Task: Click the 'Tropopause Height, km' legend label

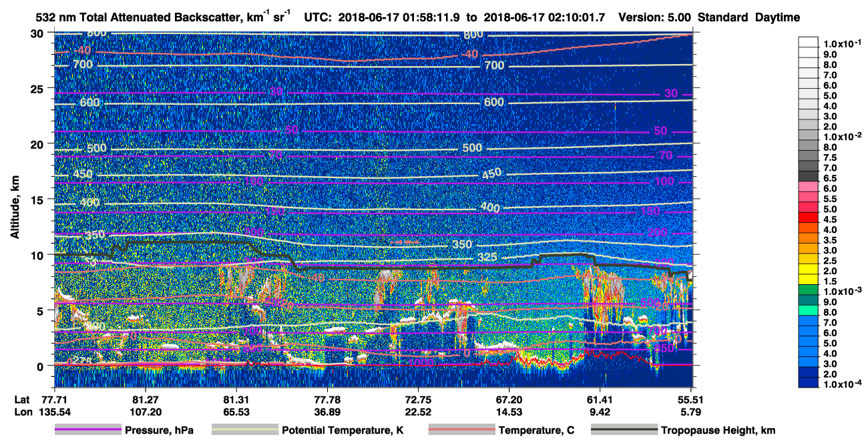Action: [x=718, y=430]
